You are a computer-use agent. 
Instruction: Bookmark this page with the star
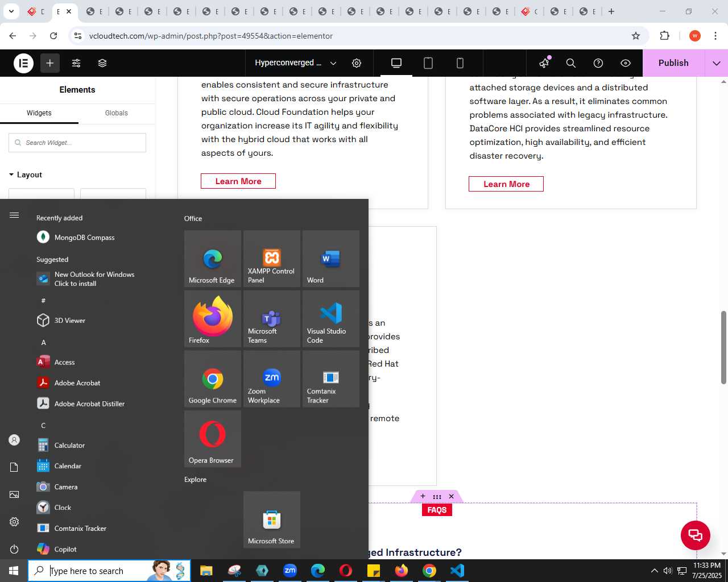coord(636,36)
